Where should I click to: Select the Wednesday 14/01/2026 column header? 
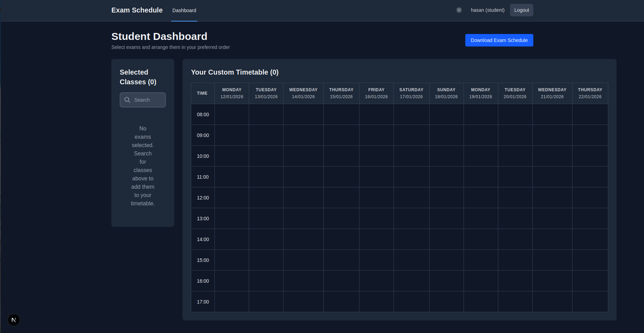303,93
